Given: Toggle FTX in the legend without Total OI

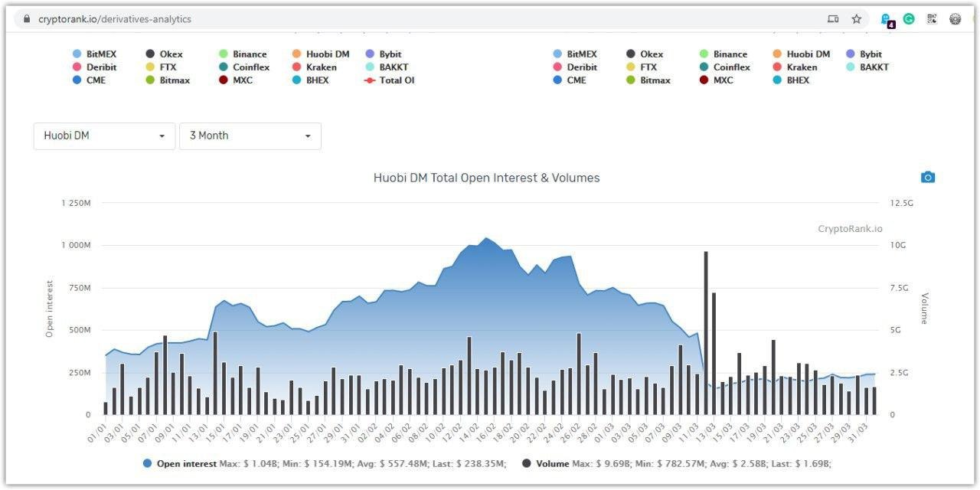Looking at the screenshot, I should 642,67.
